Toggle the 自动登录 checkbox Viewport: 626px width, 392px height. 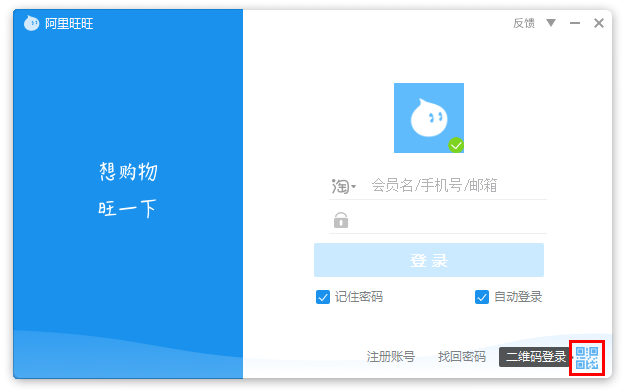pyautogui.click(x=482, y=297)
